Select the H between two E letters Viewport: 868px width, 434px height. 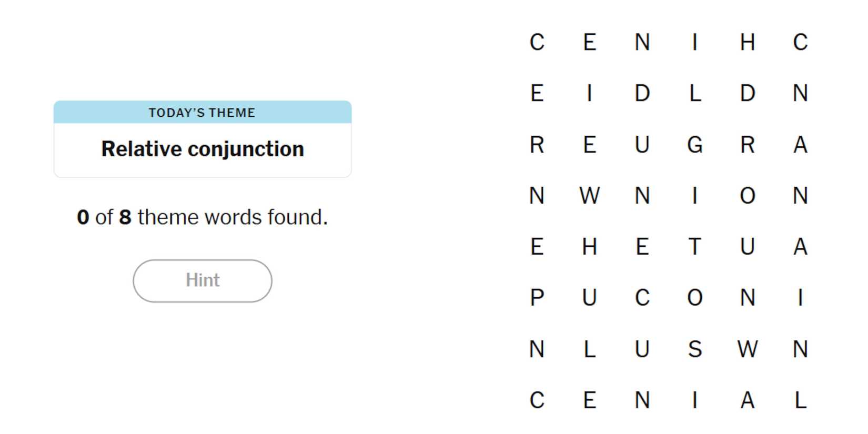pos(590,246)
